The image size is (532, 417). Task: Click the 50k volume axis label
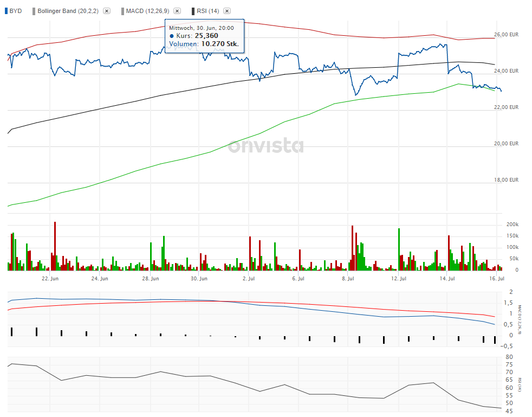coord(514,259)
